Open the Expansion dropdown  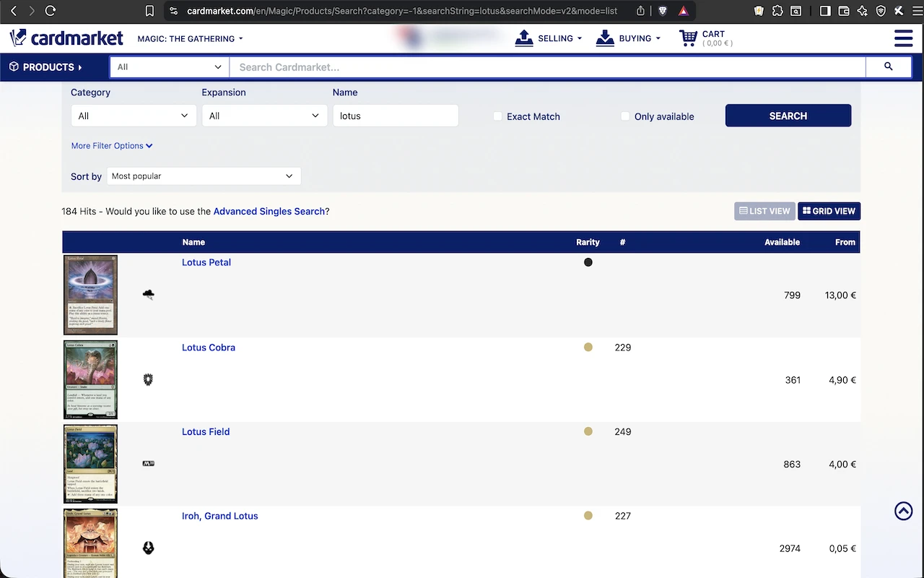(264, 116)
